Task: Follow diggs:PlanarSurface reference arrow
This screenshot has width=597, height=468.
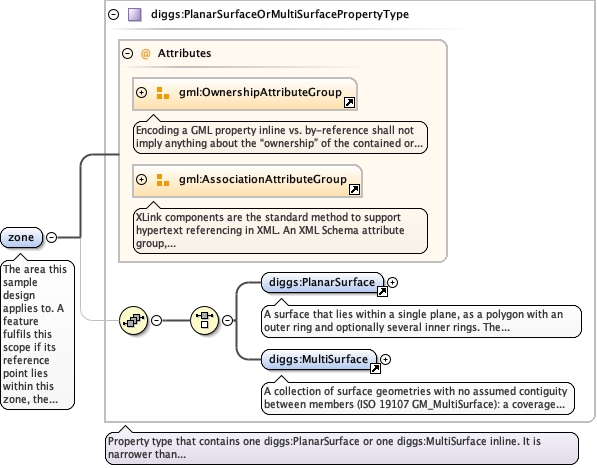Action: tap(382, 291)
